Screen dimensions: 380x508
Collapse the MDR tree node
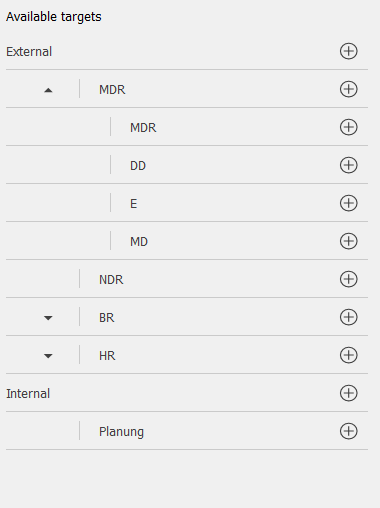pyautogui.click(x=48, y=90)
